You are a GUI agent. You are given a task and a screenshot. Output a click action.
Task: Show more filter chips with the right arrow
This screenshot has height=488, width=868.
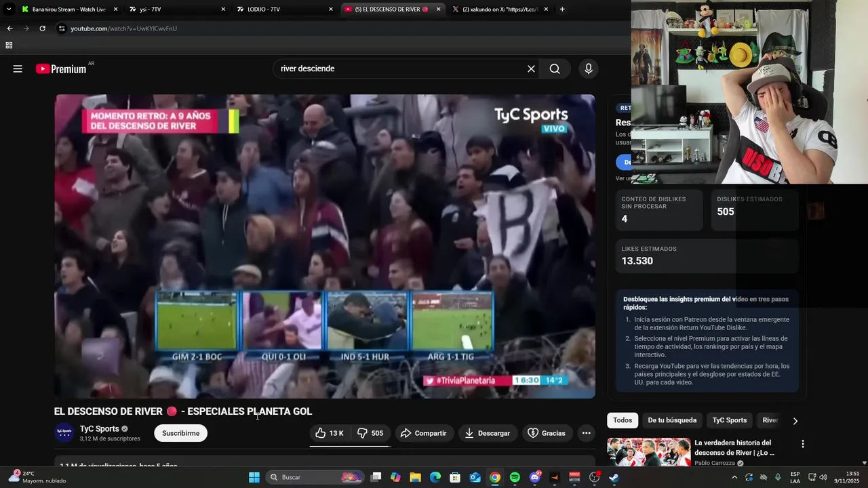click(795, 421)
